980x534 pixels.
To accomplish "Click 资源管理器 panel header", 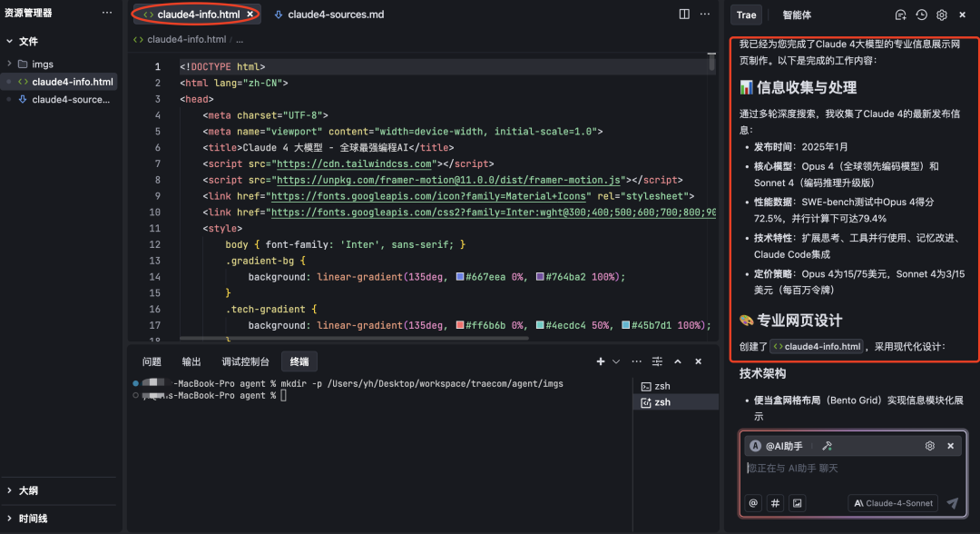I will point(28,13).
